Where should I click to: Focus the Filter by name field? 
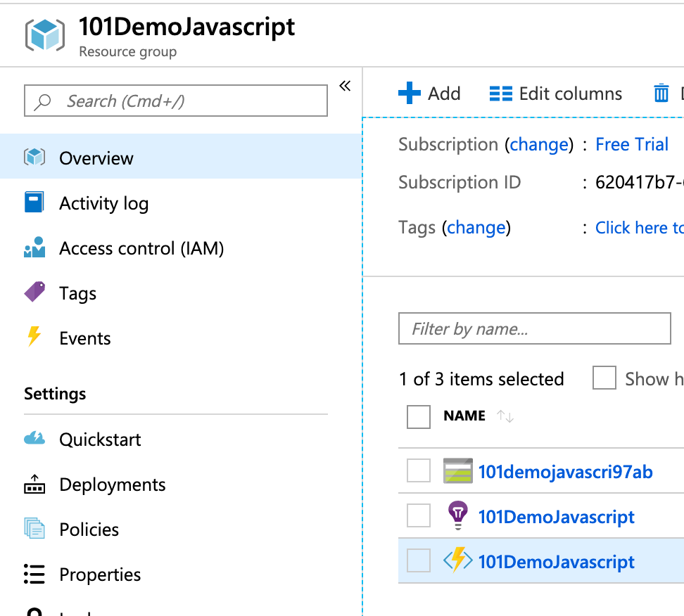pos(534,328)
